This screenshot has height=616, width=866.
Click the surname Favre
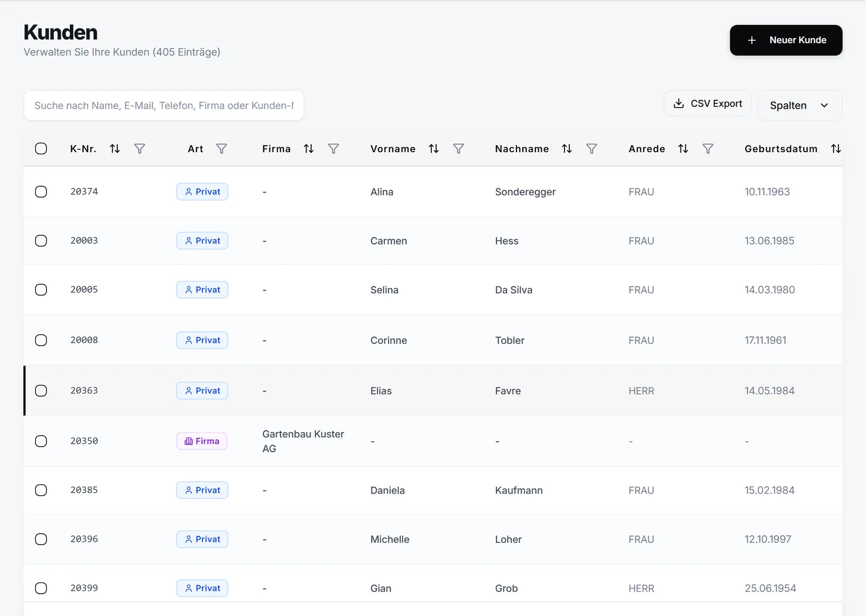508,391
